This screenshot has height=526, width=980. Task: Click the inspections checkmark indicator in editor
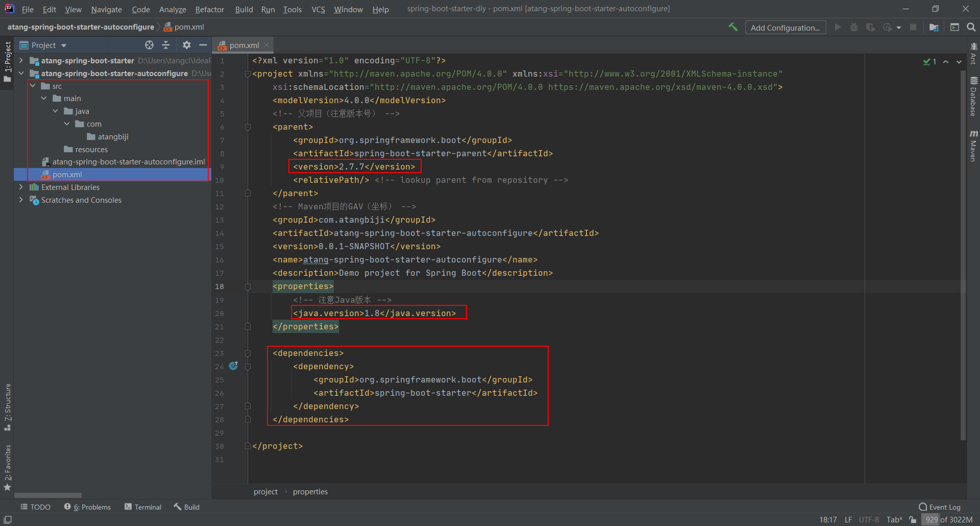click(x=929, y=62)
